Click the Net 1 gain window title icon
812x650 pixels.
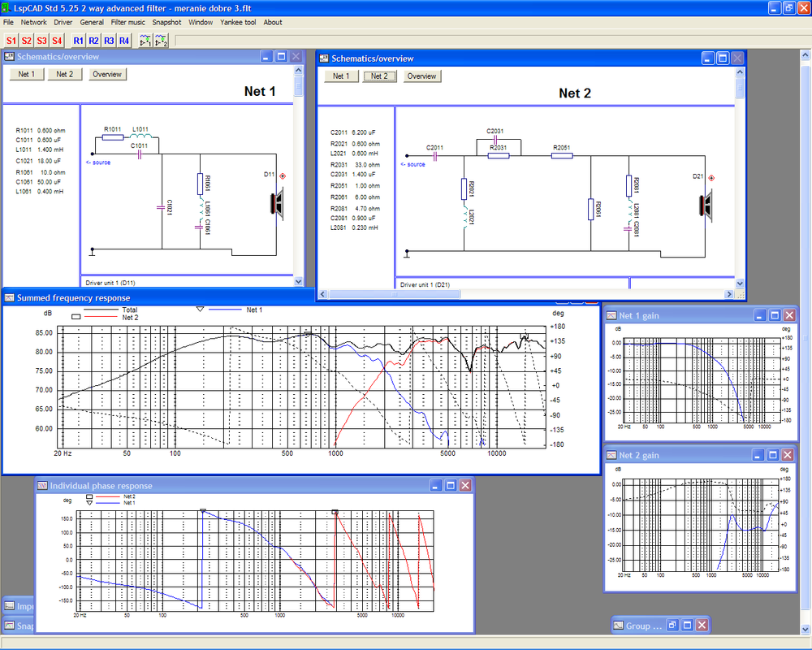pos(611,315)
